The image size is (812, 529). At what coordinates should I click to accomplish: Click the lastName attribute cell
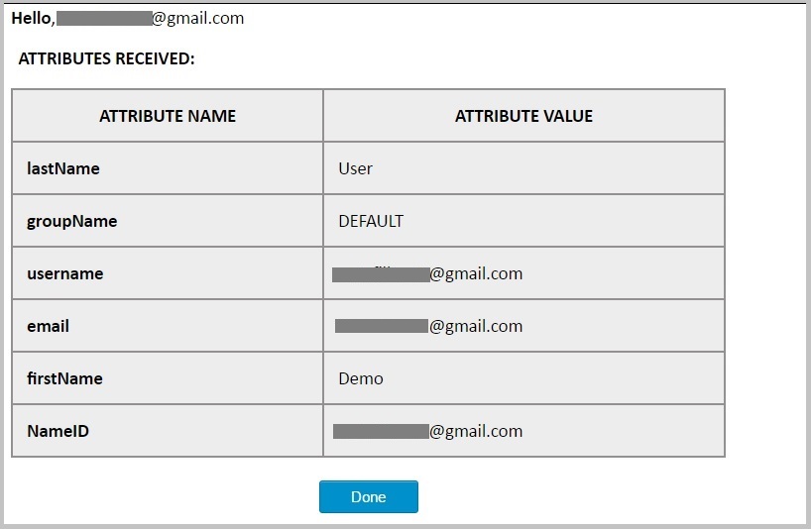168,168
